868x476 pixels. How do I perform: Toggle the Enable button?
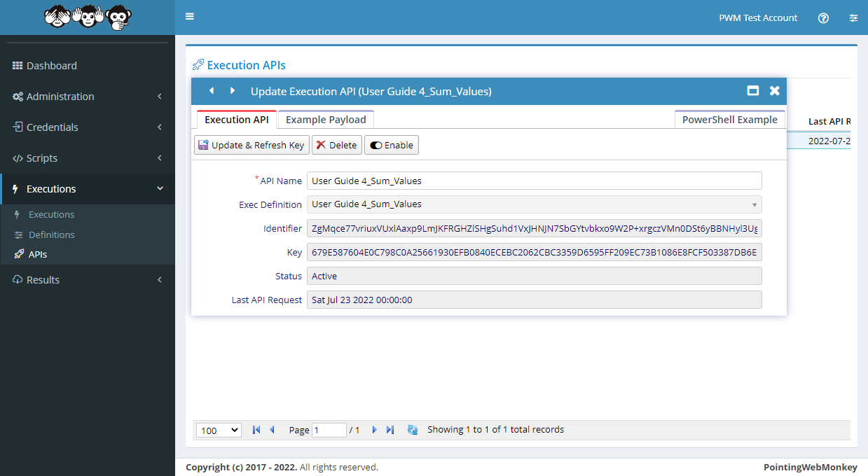(x=391, y=145)
